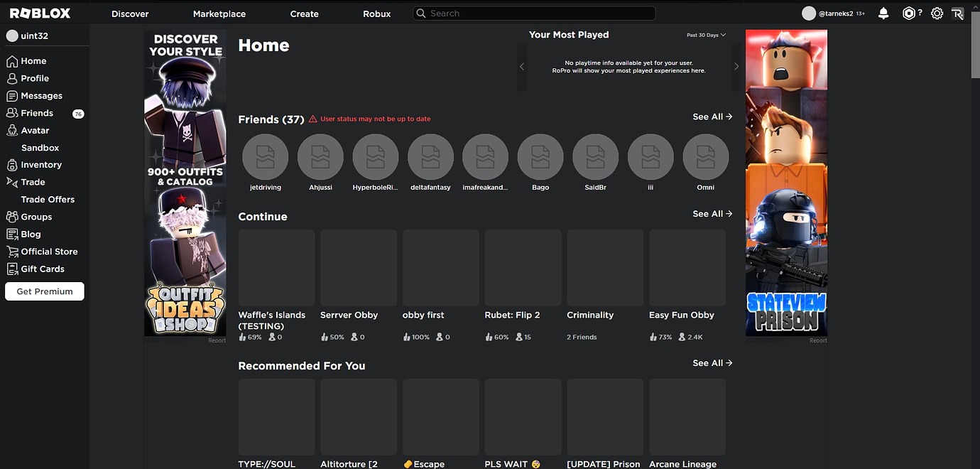
Task: Open the Trade page from the sidebar
Action: [x=31, y=182]
